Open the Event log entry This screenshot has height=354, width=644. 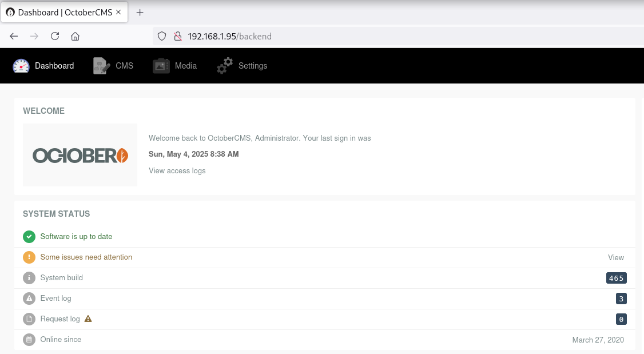[55, 298]
